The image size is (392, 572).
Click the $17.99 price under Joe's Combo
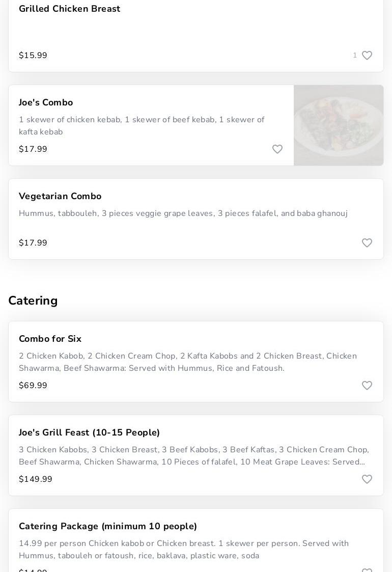(33, 149)
